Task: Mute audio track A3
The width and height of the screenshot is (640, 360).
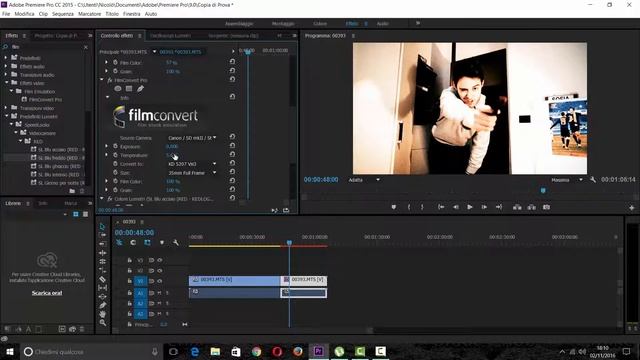Action: [160, 314]
